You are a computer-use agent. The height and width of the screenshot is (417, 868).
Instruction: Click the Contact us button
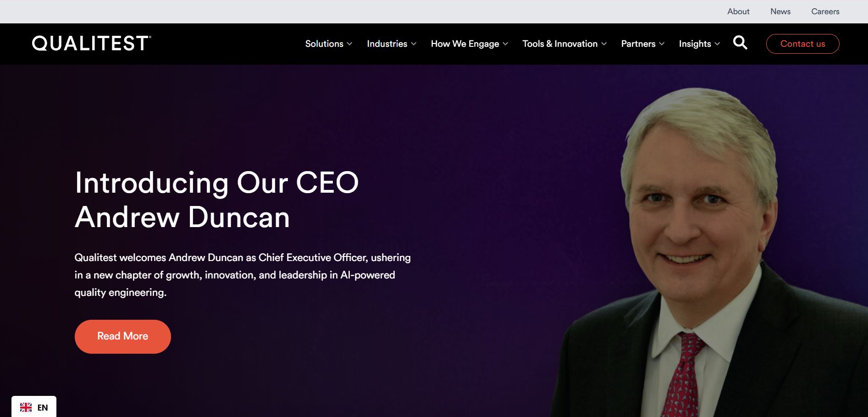pos(802,44)
